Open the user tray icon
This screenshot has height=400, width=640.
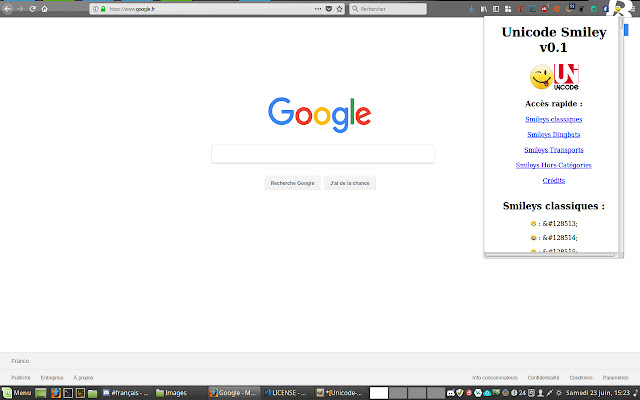540,393
